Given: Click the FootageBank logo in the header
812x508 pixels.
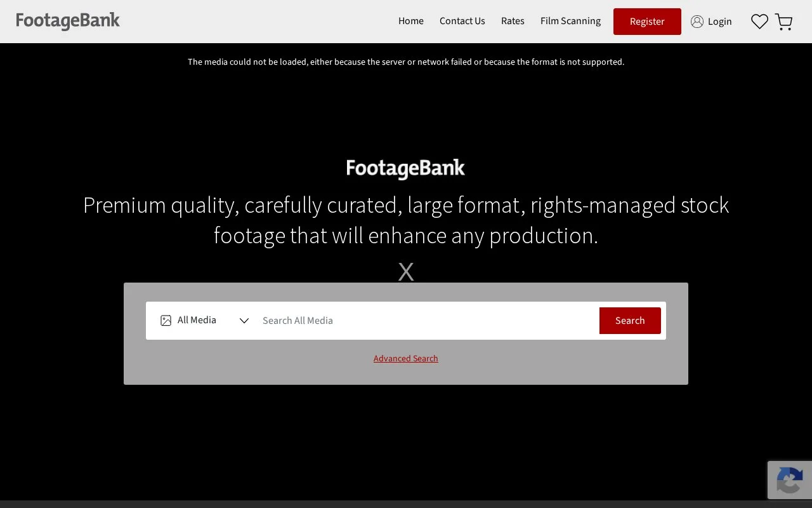Looking at the screenshot, I should pos(68,21).
